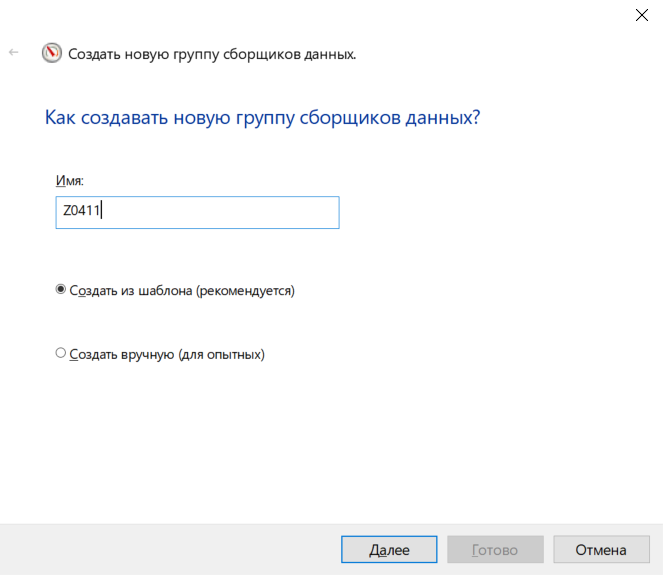Click the grayed-out 'Готово' button
Viewport: 664px width, 576px height.
point(495,549)
